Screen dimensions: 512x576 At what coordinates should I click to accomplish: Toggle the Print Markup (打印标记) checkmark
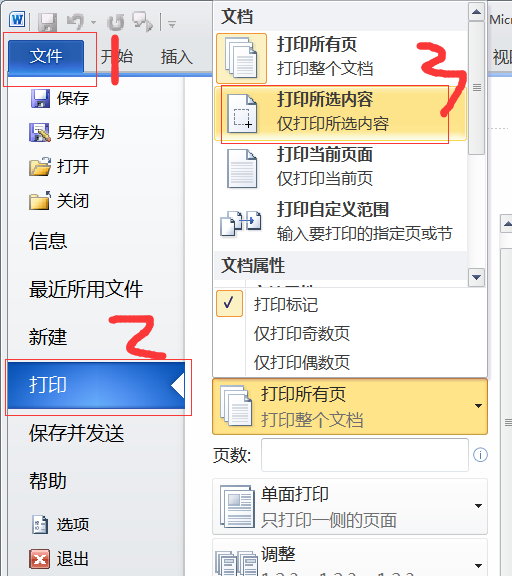coord(229,303)
